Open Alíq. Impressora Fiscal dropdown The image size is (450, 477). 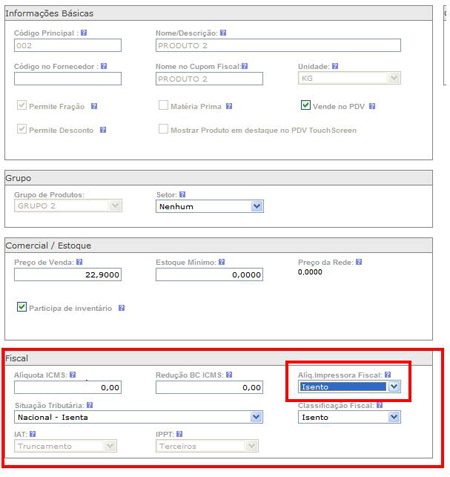[349, 387]
